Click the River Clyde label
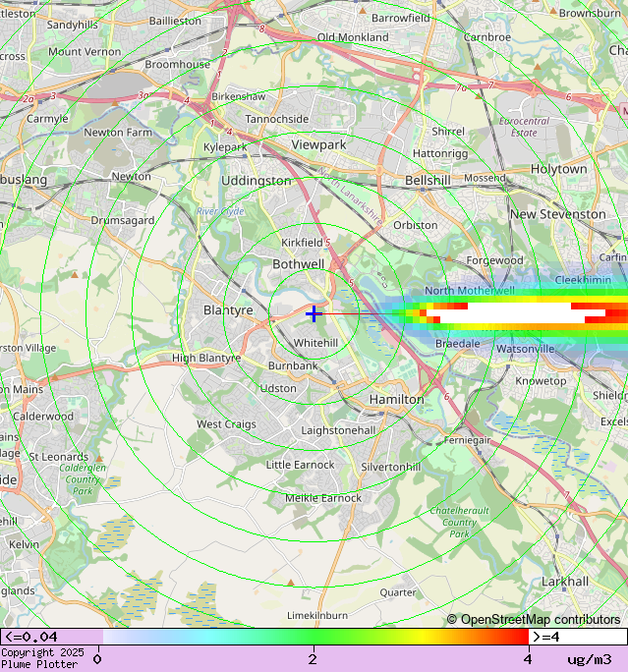The height and width of the screenshot is (672, 628). coord(220,211)
